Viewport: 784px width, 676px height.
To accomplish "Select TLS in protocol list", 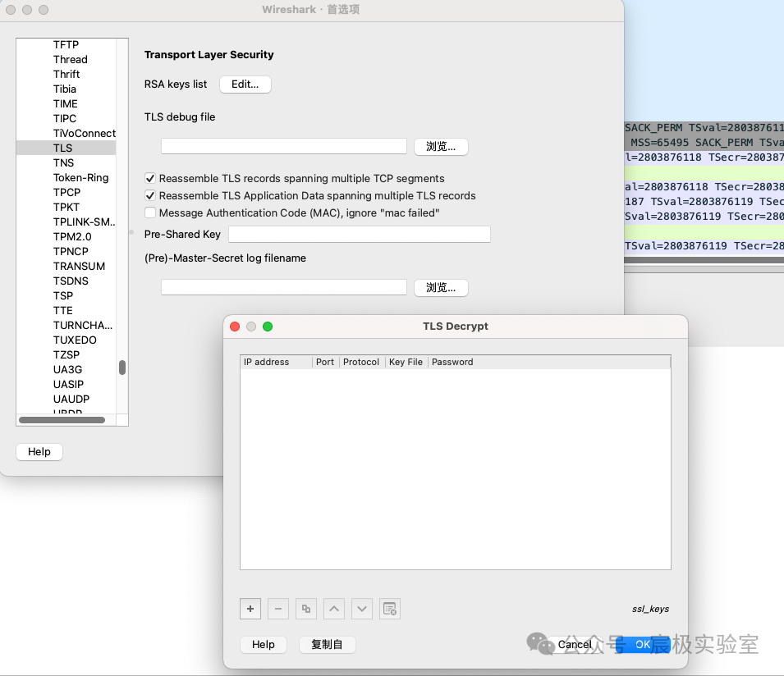I will 66,148.
